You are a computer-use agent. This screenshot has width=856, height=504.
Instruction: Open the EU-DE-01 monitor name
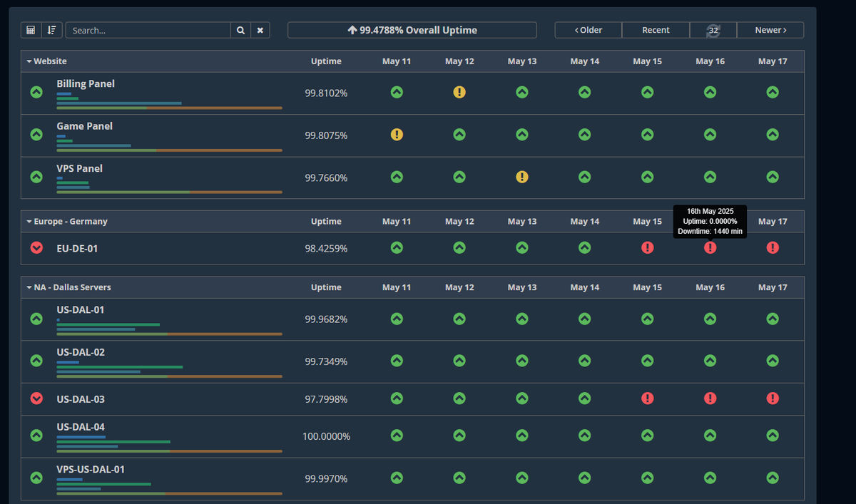tap(77, 248)
